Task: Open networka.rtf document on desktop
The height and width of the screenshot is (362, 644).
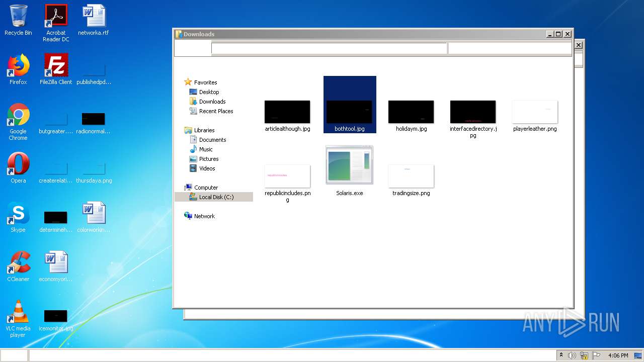Action: [x=94, y=20]
